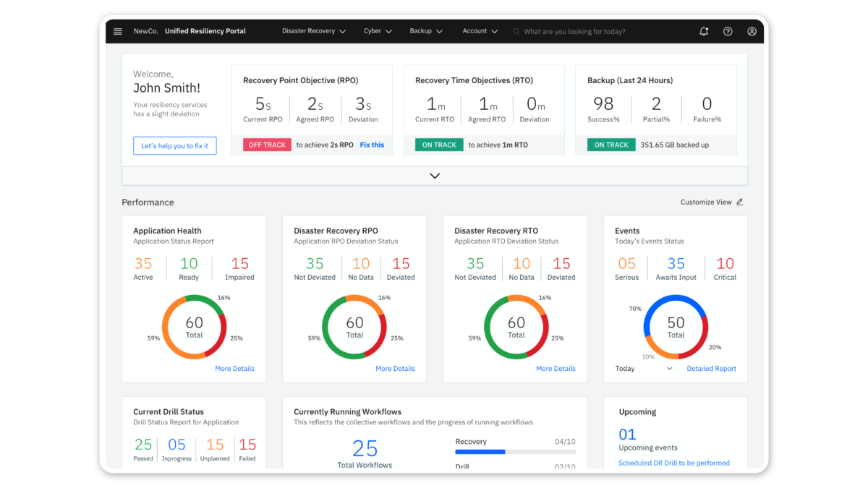This screenshot has width=868, height=488.
Task: Open the Scheduled DR Drill upcoming event link
Action: [x=673, y=463]
